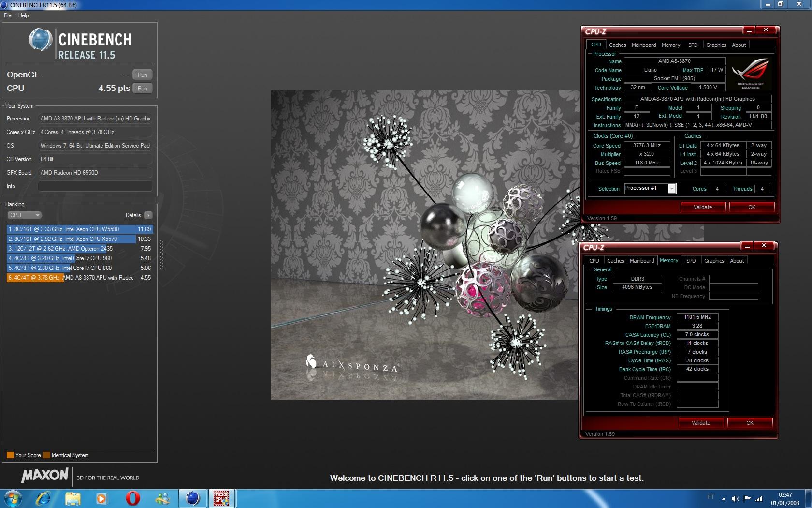Run the OpenGL benchmark
Viewport: 812px width, 508px height.
[x=142, y=75]
